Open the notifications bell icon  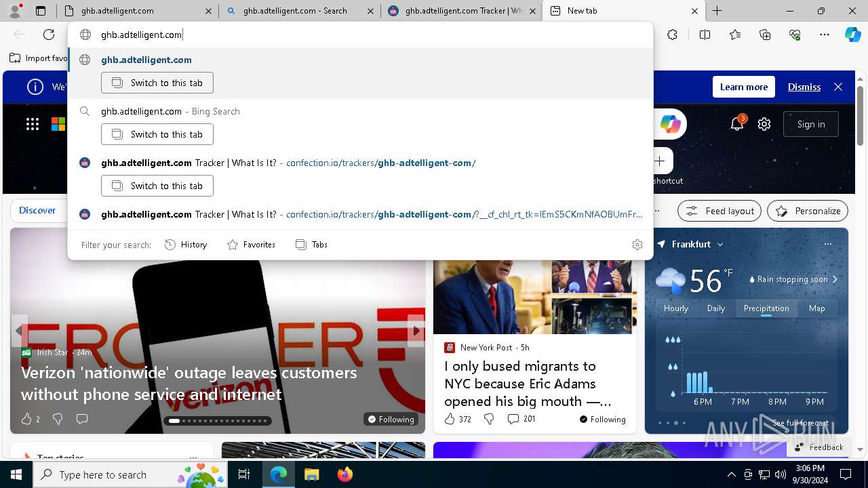click(x=737, y=124)
